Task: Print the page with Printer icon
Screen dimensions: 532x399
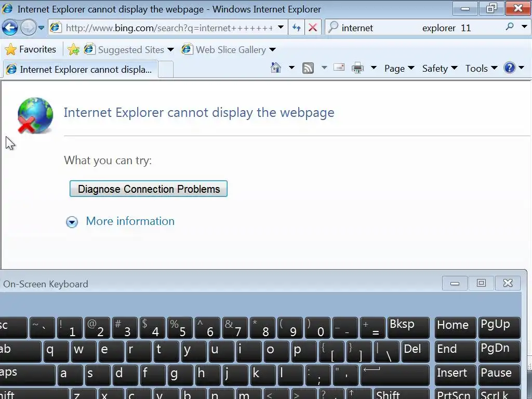Action: [357, 68]
